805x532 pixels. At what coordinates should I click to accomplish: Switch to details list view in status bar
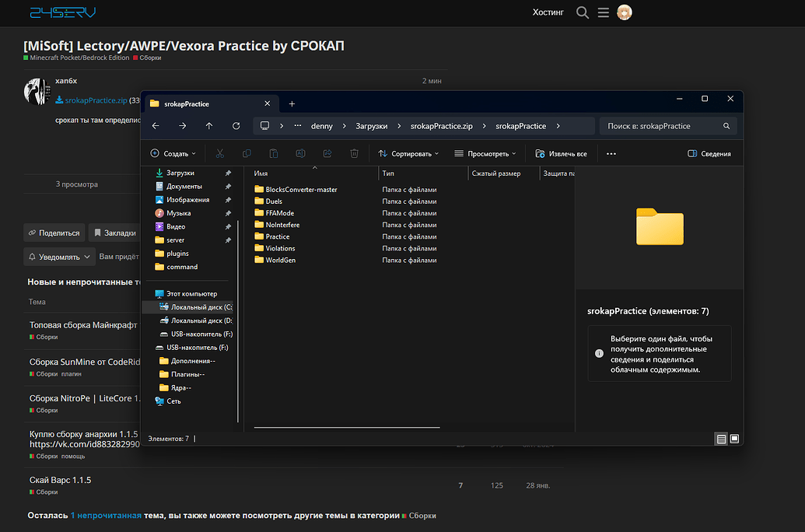click(x=721, y=439)
